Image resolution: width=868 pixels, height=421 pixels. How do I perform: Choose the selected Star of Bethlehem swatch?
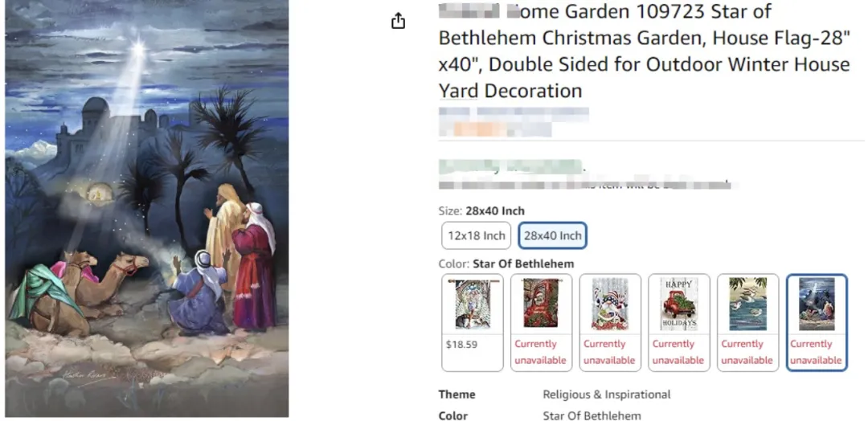817,322
